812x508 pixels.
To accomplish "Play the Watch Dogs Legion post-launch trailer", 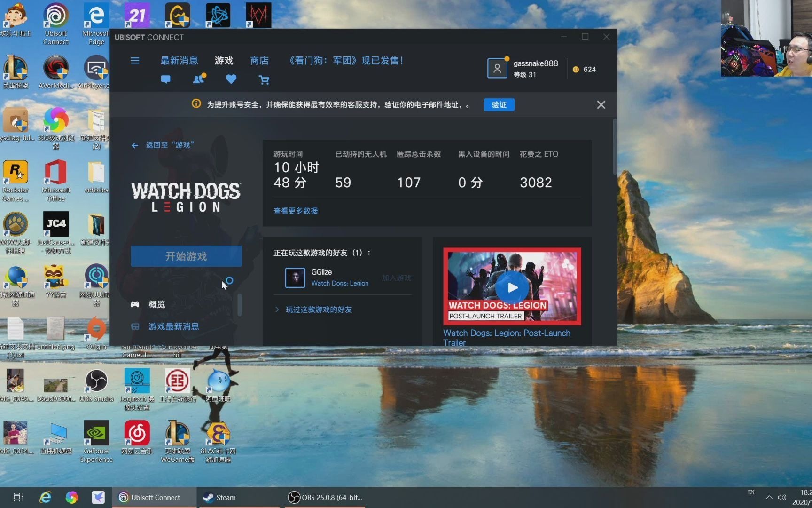I will pos(512,286).
